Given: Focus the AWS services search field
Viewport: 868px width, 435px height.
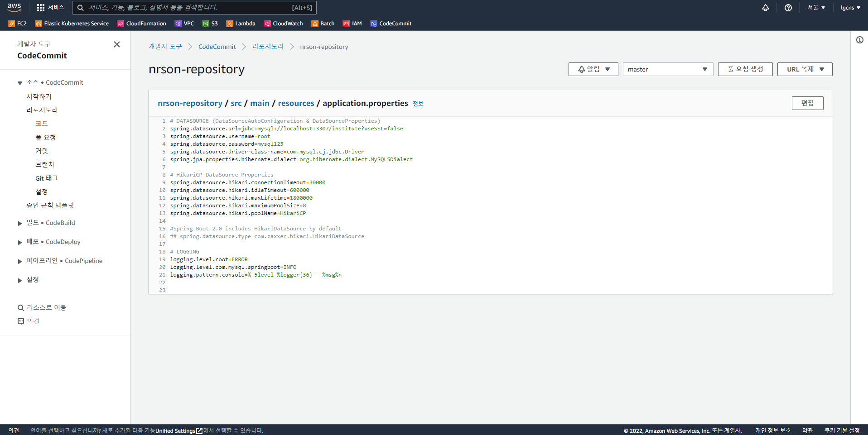Looking at the screenshot, I should 194,8.
